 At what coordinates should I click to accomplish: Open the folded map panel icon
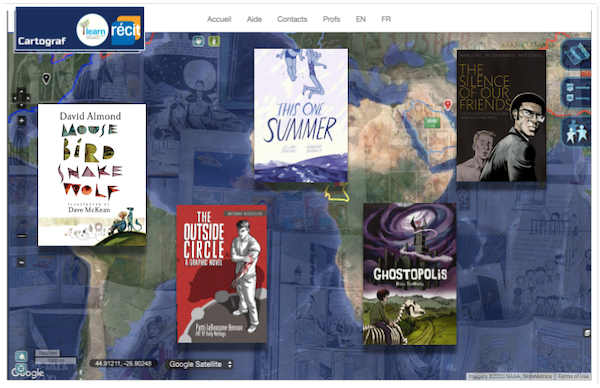coord(577,54)
